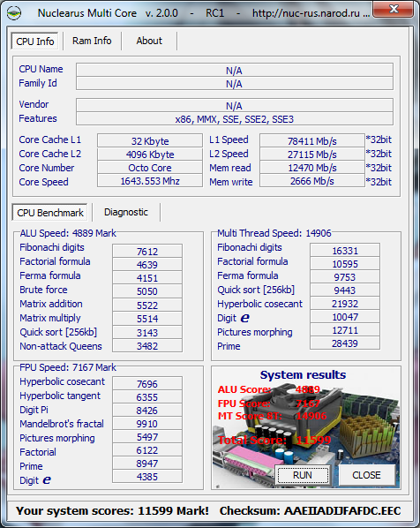The width and height of the screenshot is (420, 528).
Task: Click Multi Thread Digit e score 10047
Action: [x=345, y=317]
